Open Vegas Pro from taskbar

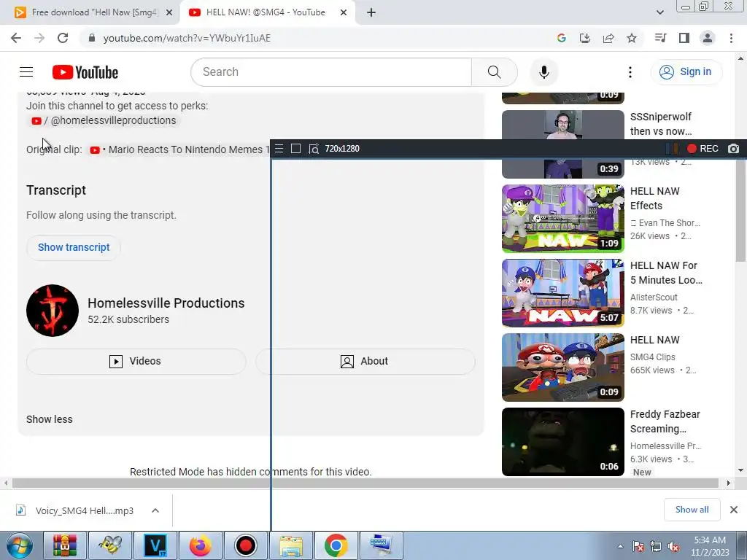(155, 545)
